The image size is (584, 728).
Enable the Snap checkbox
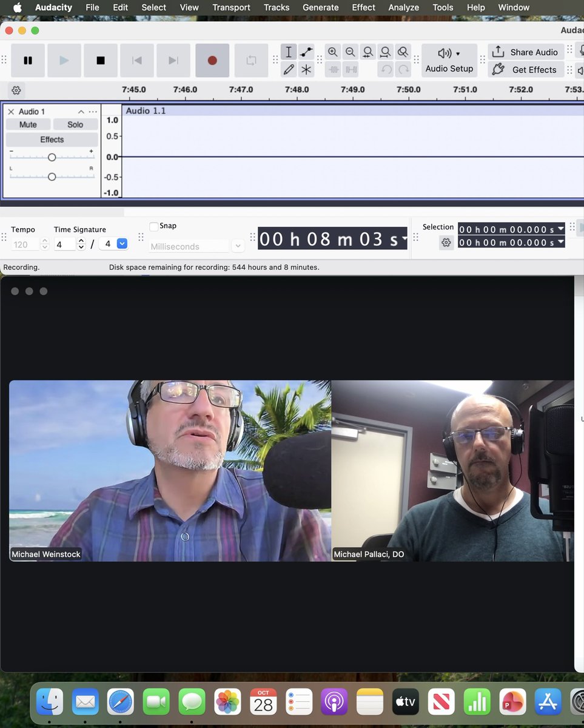[x=154, y=226]
